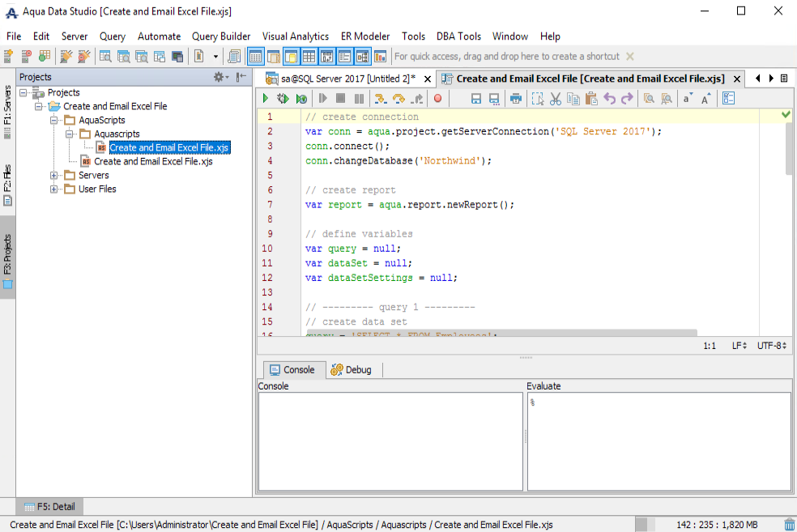Run the script with the green play icon
Viewport: 797px width, 532px height.
(265, 99)
